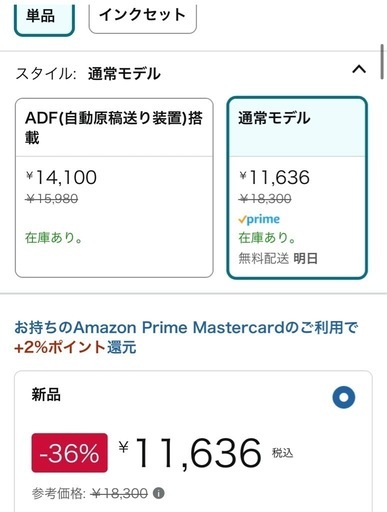The width and height of the screenshot is (387, 512).
Task: Click the 無料配送 明日 delivery text
Action: (x=278, y=258)
